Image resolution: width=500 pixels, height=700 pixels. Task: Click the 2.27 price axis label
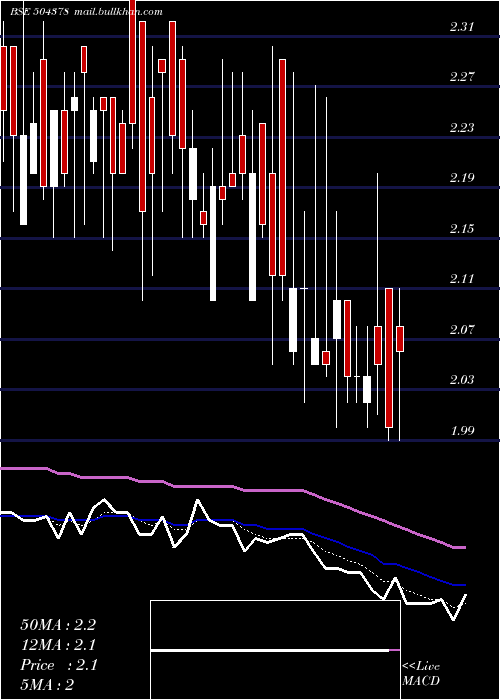(461, 77)
